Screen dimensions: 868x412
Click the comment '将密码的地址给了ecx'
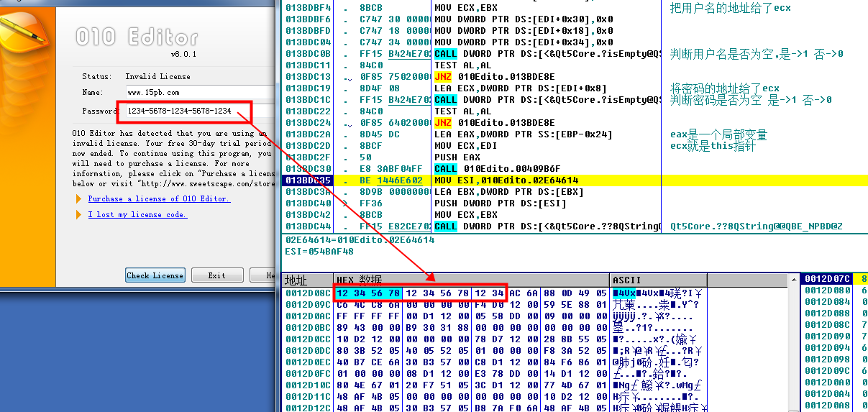pos(724,88)
